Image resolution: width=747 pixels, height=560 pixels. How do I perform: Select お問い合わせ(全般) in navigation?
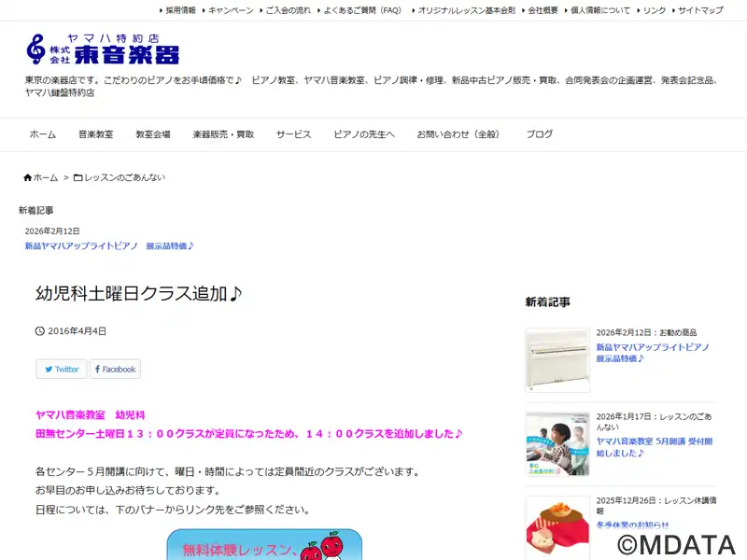pos(458,134)
